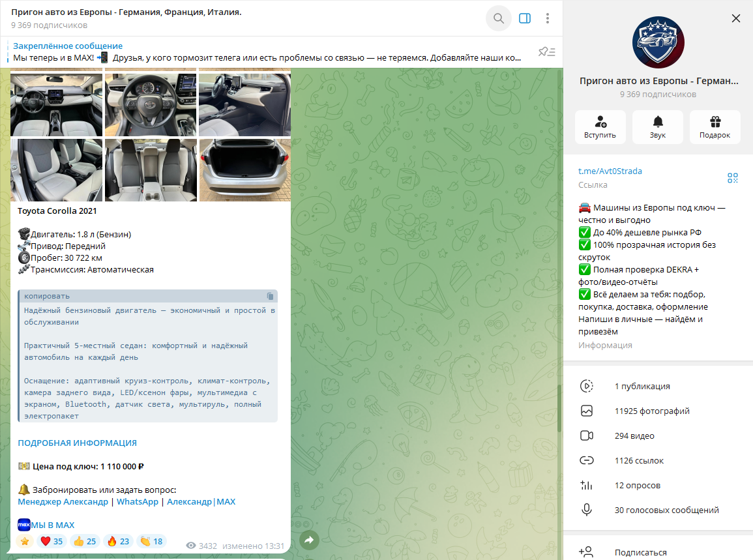Screen dimensions: 753x560
Task: Close the channel info panel
Action: coord(735,18)
